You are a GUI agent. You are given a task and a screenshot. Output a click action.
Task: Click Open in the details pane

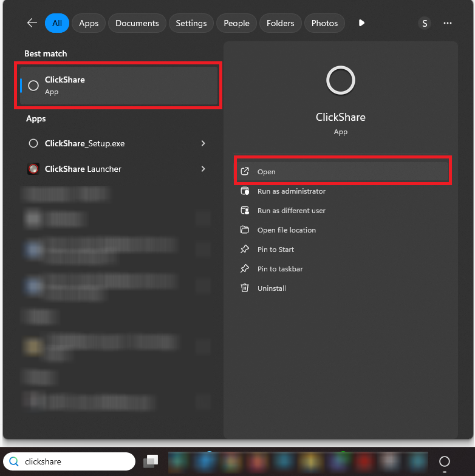pyautogui.click(x=343, y=171)
